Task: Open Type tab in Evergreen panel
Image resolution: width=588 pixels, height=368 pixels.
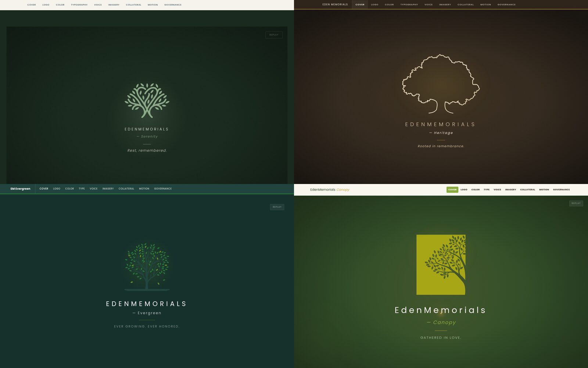Action: (x=82, y=189)
